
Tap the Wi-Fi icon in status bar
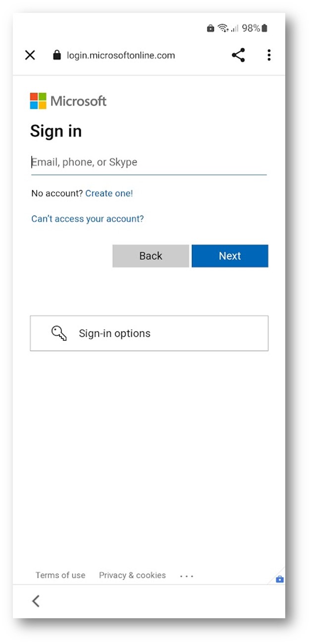(223, 28)
